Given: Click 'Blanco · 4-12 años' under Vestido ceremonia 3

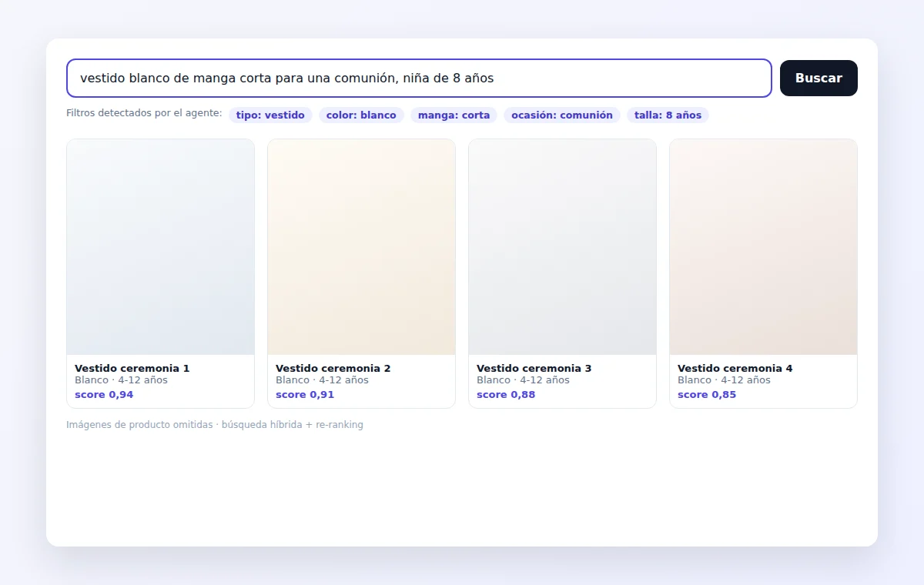Looking at the screenshot, I should [x=523, y=380].
